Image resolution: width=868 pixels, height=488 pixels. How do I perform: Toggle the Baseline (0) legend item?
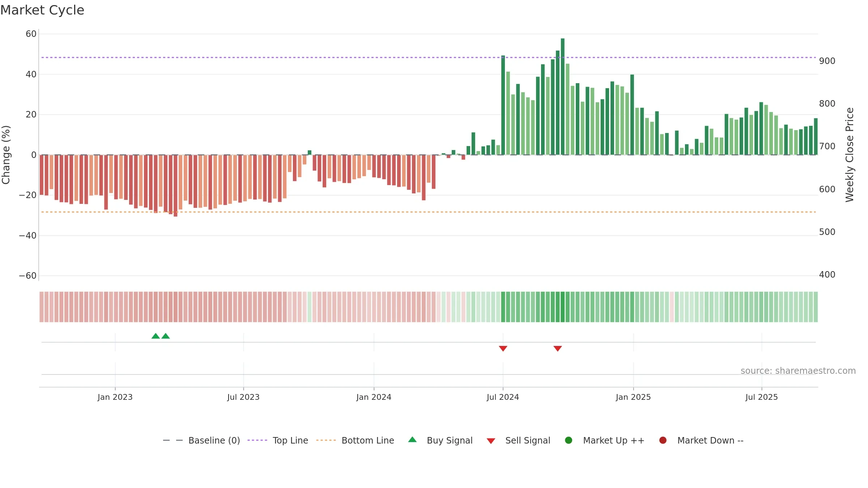tap(201, 440)
